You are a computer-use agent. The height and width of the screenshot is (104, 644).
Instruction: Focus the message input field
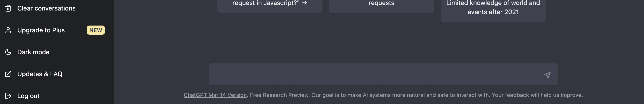pos(375,75)
